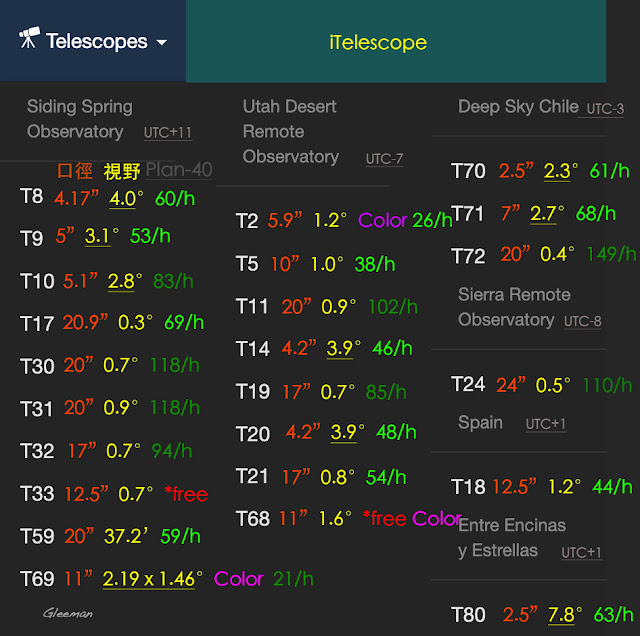Select telescope T31 entry
Image resolution: width=640 pixels, height=636 pixels.
pos(36,409)
